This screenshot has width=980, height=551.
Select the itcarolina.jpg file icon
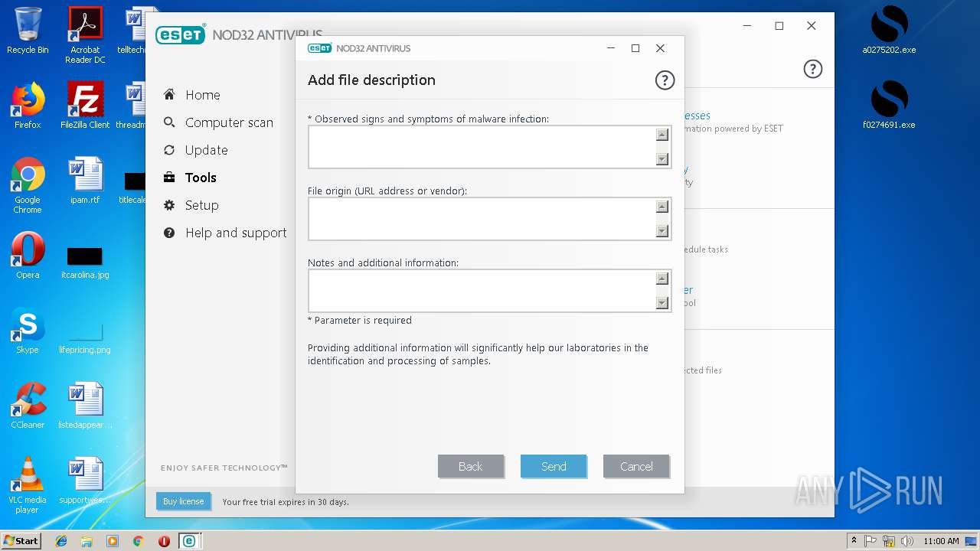[x=85, y=262]
